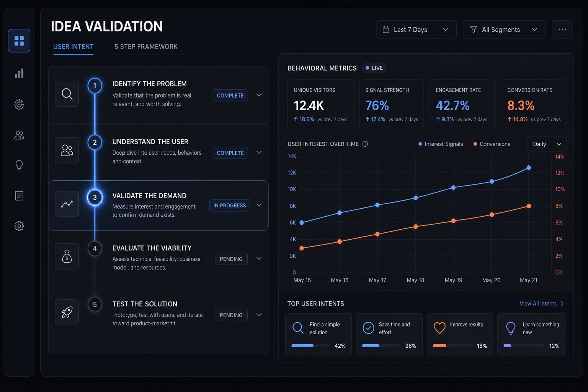Viewport: 588px width, 392px height.
Task: Click step 2 circle in the timeline
Action: coord(95,142)
